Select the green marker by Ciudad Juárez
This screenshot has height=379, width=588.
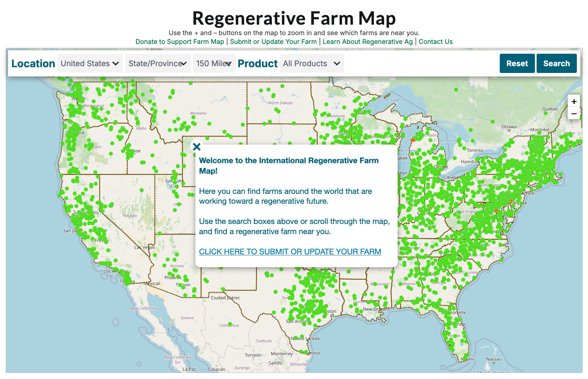click(224, 289)
